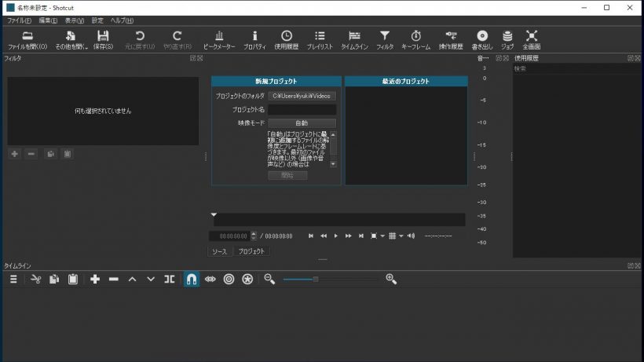Copy filters icon in Filters panel
The height and width of the screenshot is (362, 644).
[50, 154]
